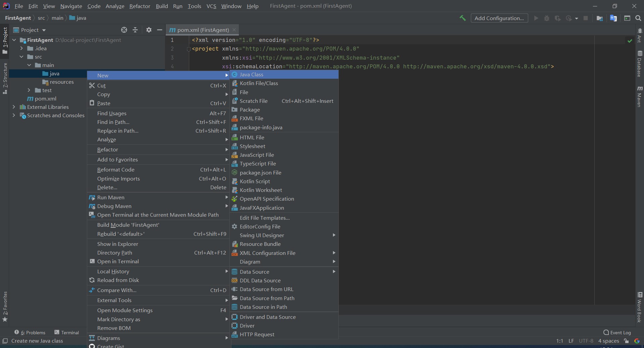
Task: Expand Local History submenu
Action: [x=158, y=272]
